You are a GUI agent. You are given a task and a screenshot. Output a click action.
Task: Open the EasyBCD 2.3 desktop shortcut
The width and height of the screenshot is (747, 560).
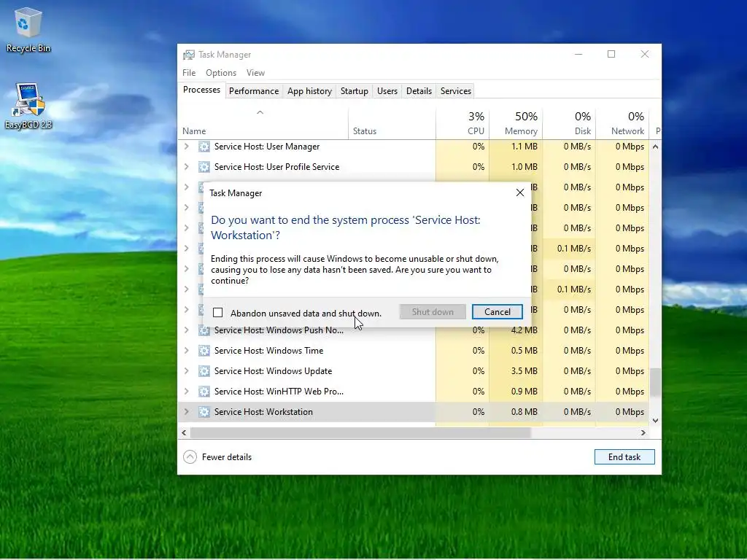point(28,106)
